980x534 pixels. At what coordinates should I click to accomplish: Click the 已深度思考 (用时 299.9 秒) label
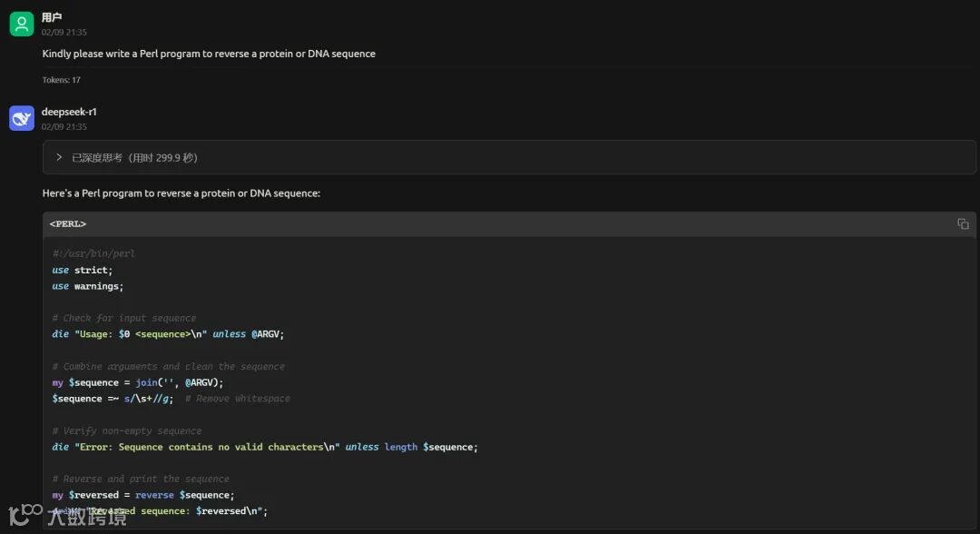(x=134, y=157)
